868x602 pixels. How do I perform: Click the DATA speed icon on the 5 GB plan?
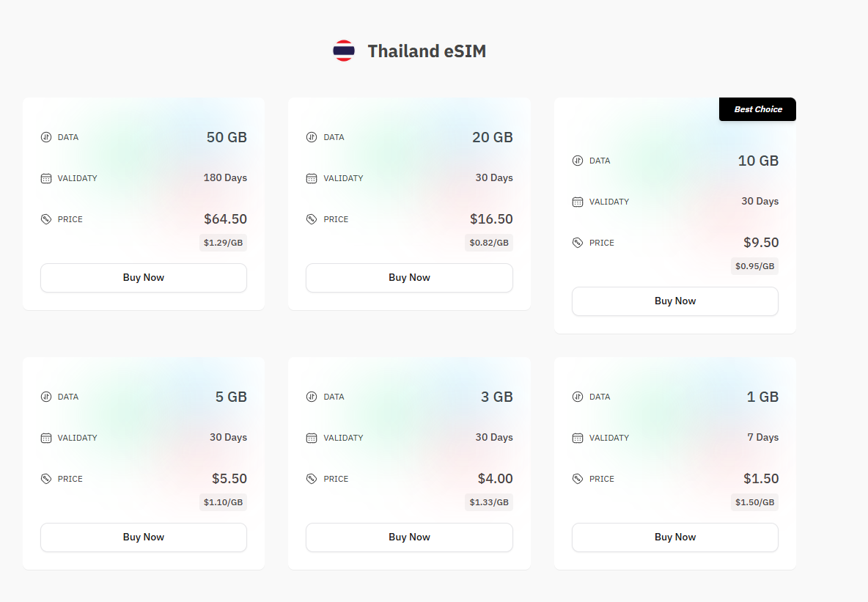pyautogui.click(x=44, y=397)
